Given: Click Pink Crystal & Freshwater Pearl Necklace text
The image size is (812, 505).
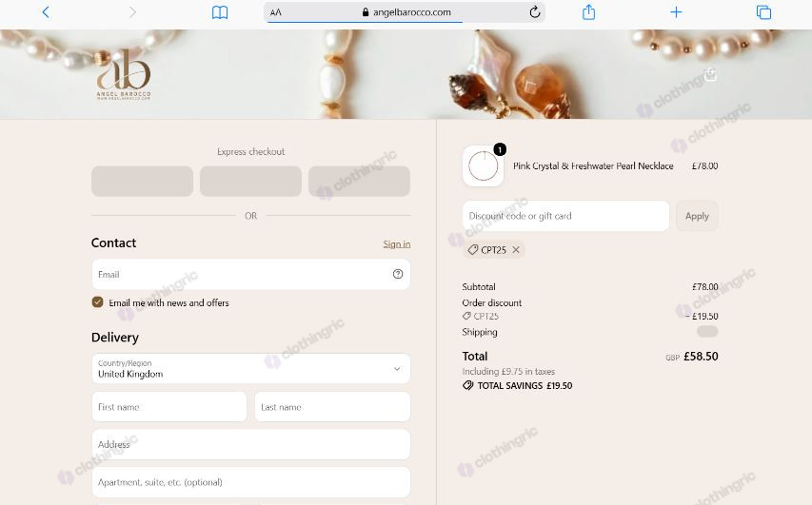Looking at the screenshot, I should click(593, 166).
